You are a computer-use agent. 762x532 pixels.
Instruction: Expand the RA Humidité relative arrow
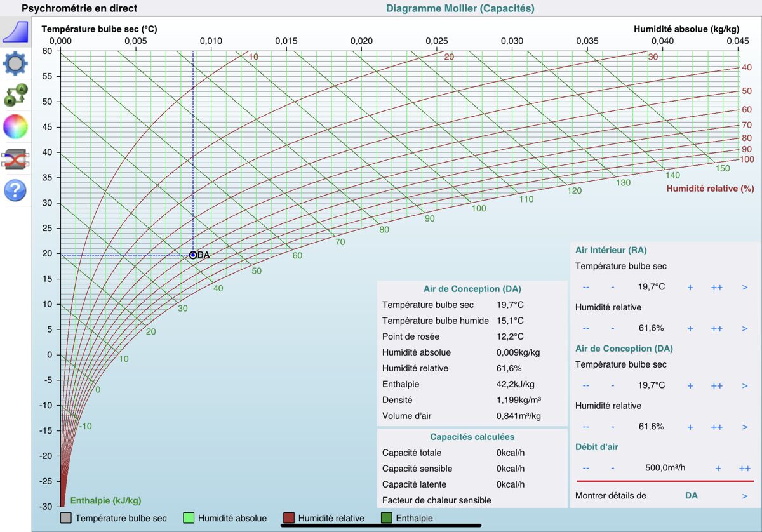(x=745, y=328)
